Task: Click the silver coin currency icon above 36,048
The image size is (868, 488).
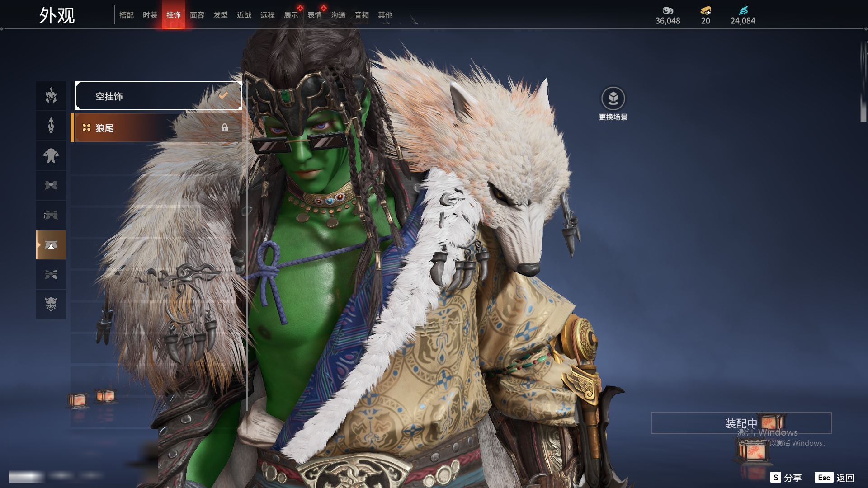Action: coord(668,10)
